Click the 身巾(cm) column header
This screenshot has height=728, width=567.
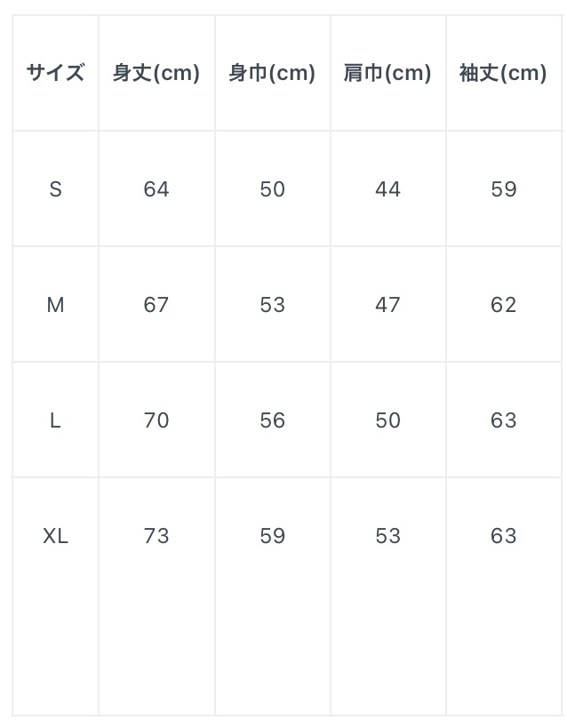(272, 73)
